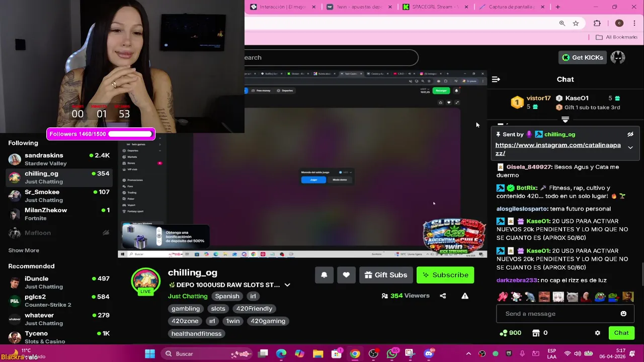Open the emoji picker in message box
The image size is (644, 362).
(x=623, y=314)
